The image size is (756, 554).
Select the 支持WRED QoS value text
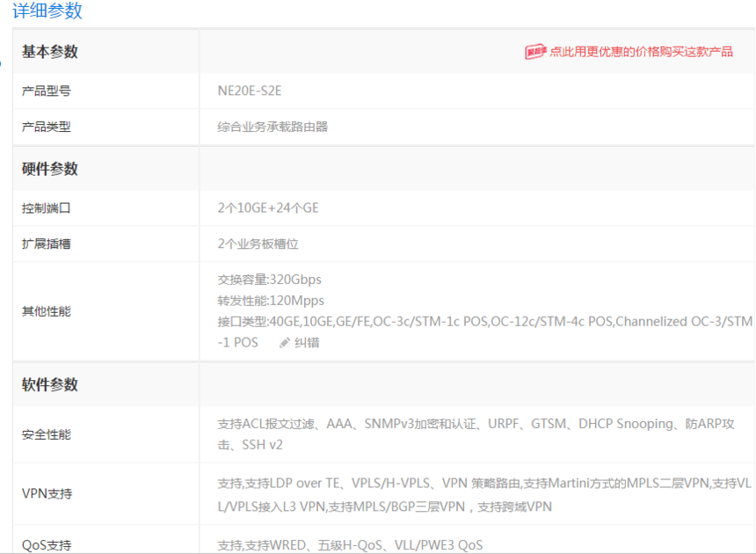[x=350, y=545]
